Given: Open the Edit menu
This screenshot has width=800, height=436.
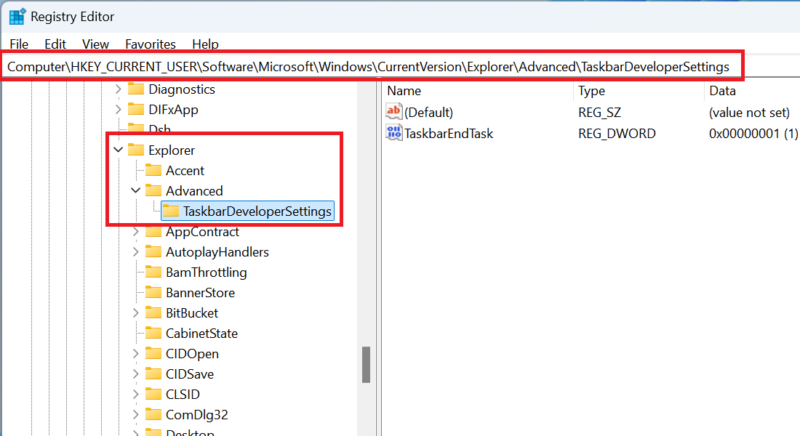Looking at the screenshot, I should 55,44.
